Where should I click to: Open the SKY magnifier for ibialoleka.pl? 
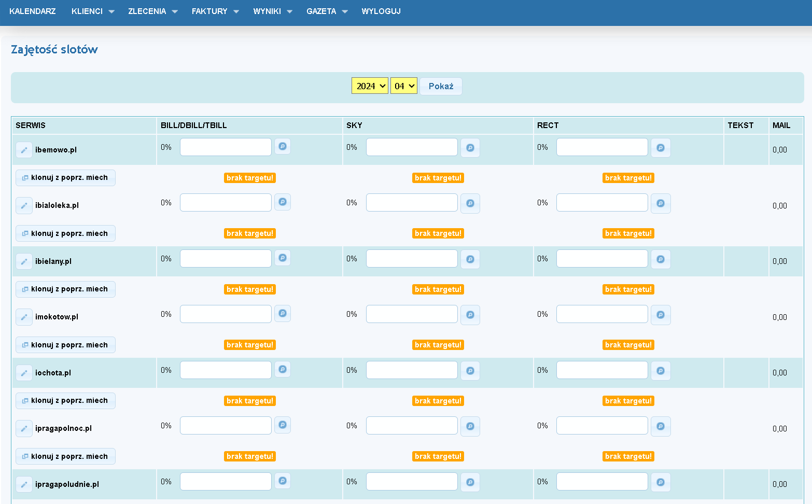[x=470, y=203]
